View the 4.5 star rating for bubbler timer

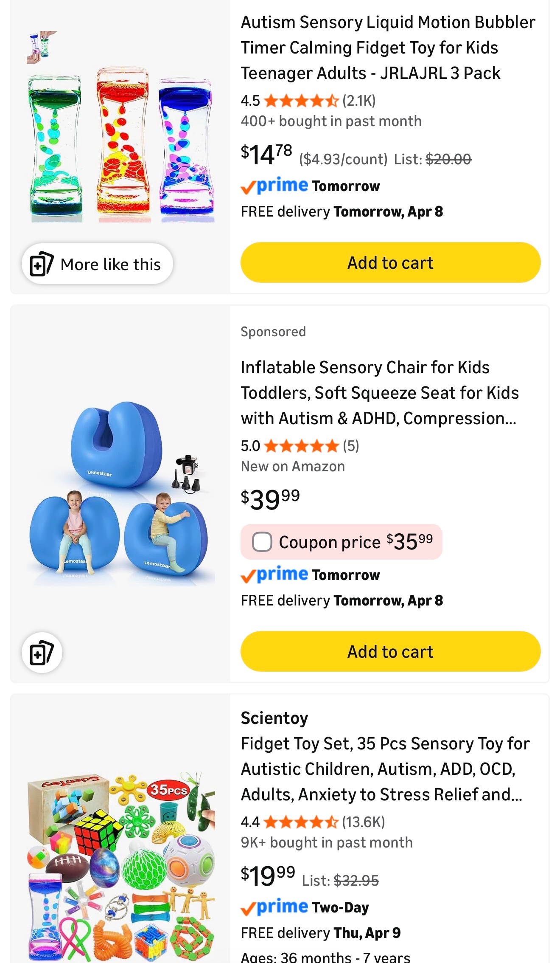point(301,101)
